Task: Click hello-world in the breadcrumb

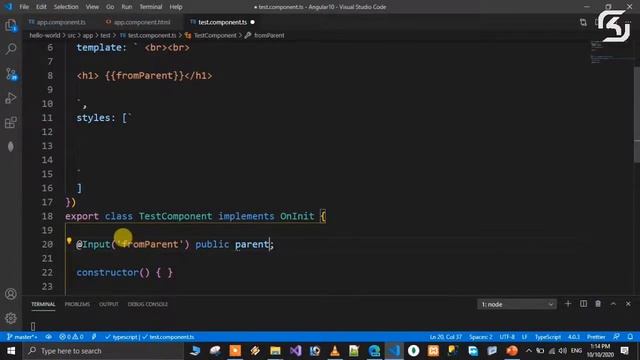Action: click(45, 36)
